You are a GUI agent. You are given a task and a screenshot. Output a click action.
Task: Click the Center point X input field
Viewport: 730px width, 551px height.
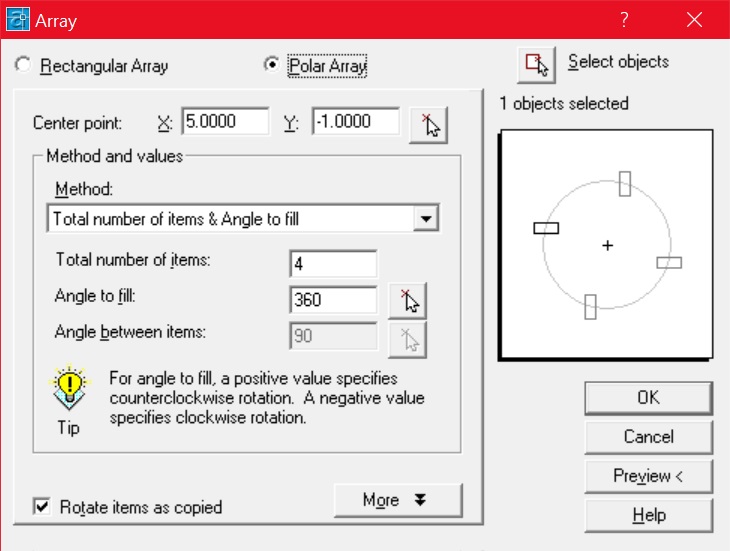coord(225,122)
